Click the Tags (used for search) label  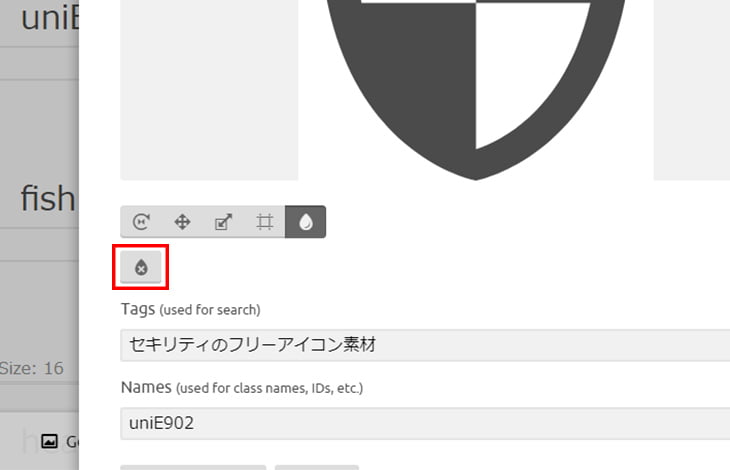(x=190, y=309)
